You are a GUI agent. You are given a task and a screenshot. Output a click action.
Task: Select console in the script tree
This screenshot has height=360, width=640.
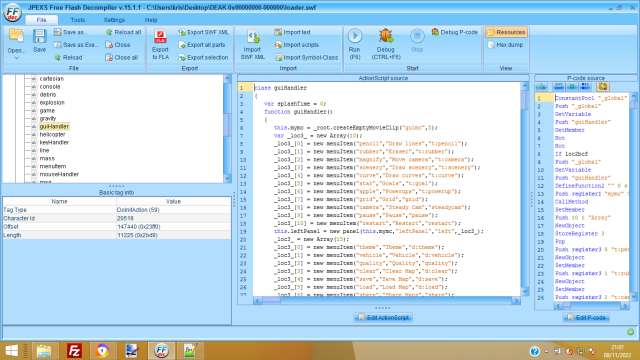(x=50, y=87)
